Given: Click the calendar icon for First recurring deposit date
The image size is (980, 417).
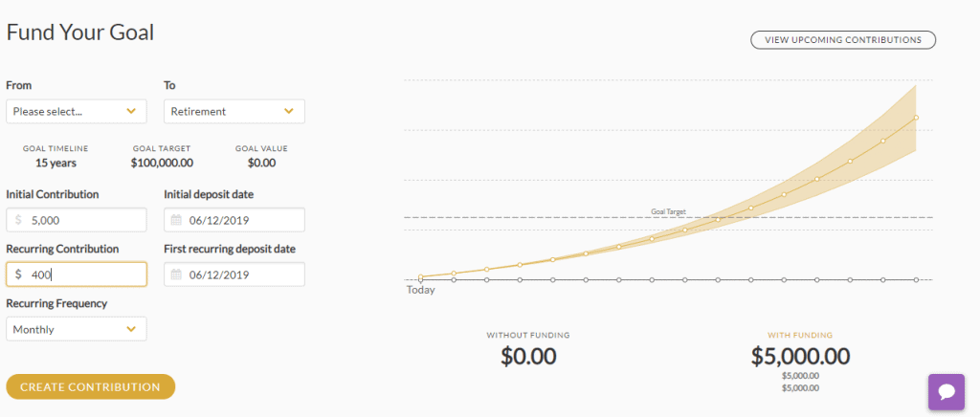Looking at the screenshot, I should (176, 274).
